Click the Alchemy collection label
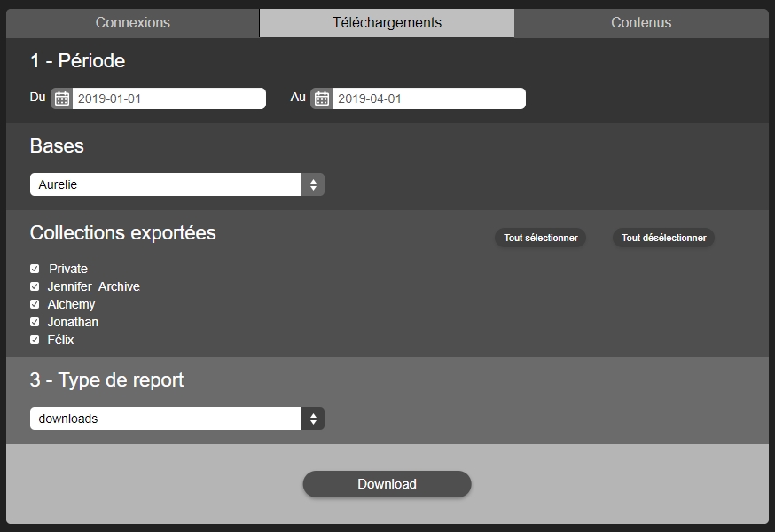This screenshot has height=532, width=775. 71,304
